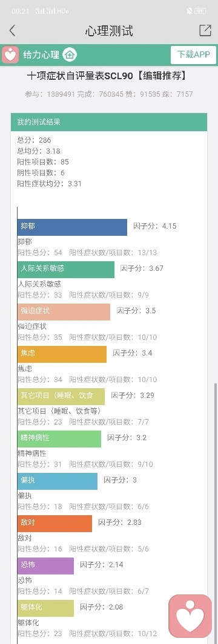The height and width of the screenshot is (644, 218).
Task: Tap the 敌对 red-orange bar
Action: [x=54, y=523]
